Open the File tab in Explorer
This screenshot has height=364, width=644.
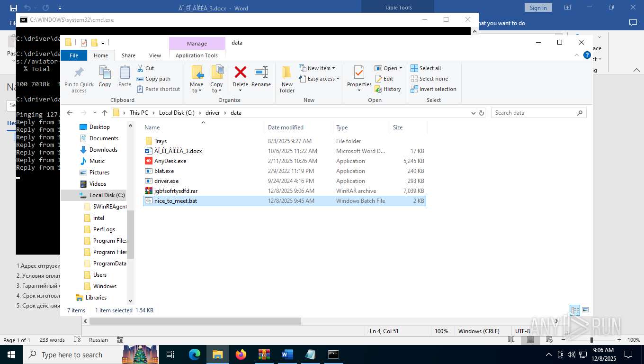point(74,55)
